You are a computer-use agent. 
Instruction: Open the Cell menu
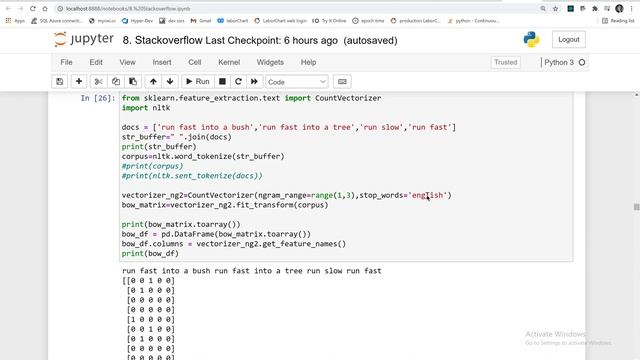(195, 62)
